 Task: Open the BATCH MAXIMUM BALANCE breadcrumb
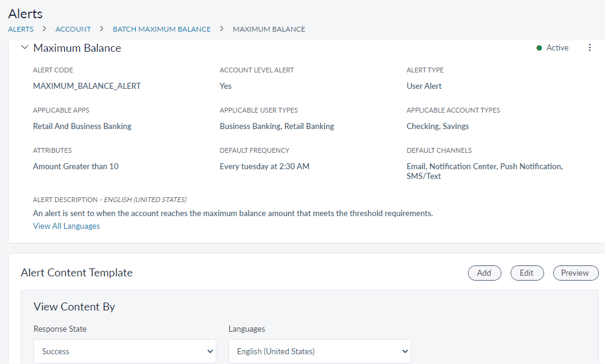click(161, 29)
